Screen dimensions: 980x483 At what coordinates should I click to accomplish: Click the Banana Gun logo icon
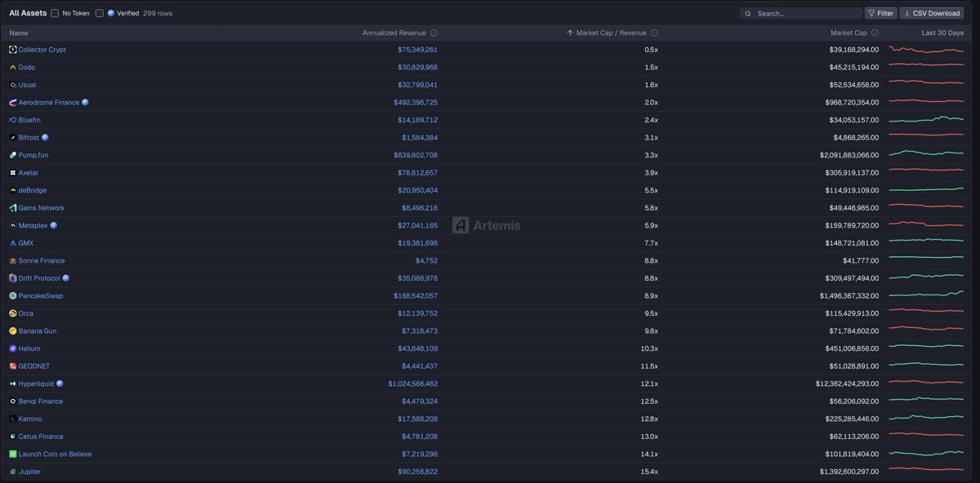pos(12,330)
